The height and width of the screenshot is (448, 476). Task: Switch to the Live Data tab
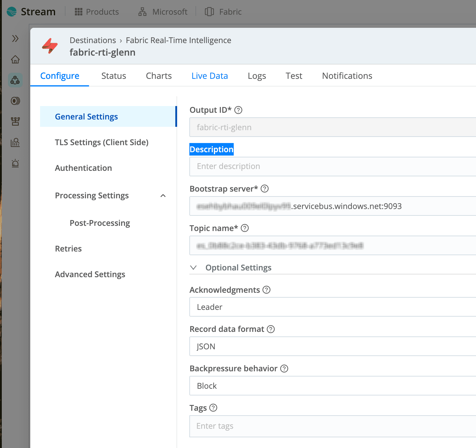click(210, 76)
